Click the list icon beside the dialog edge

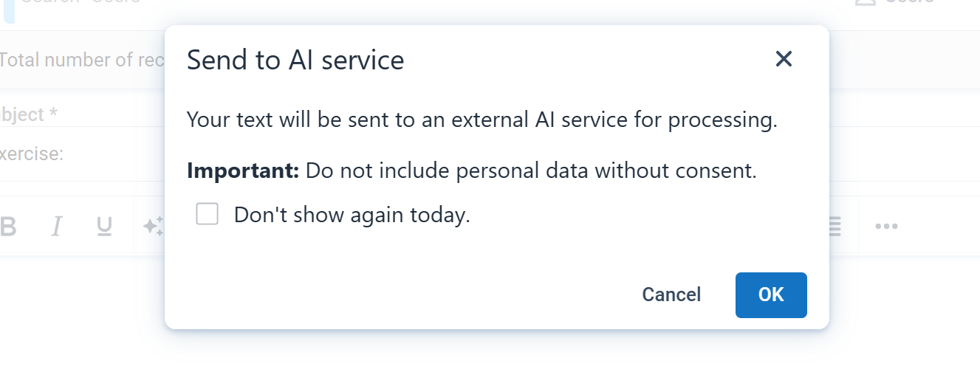pos(835,227)
